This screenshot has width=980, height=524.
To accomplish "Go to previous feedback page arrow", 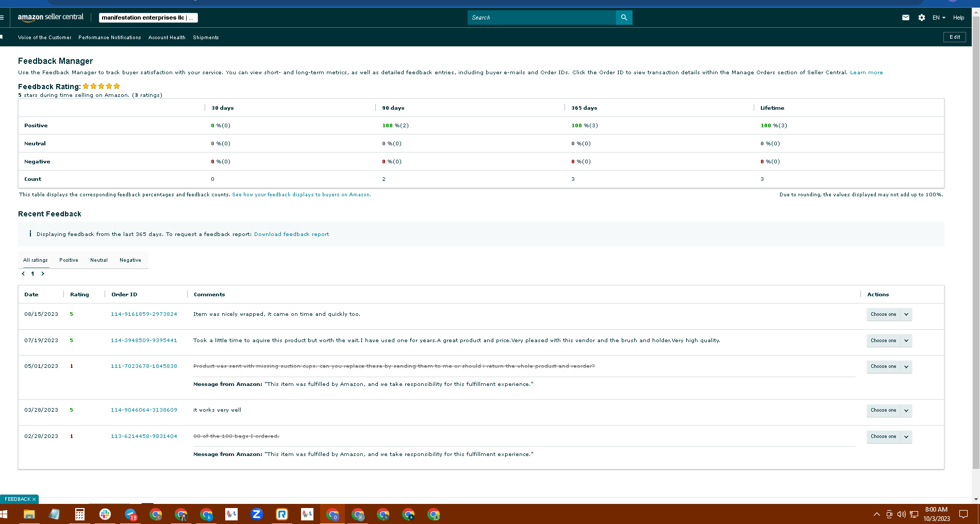I will [x=23, y=274].
